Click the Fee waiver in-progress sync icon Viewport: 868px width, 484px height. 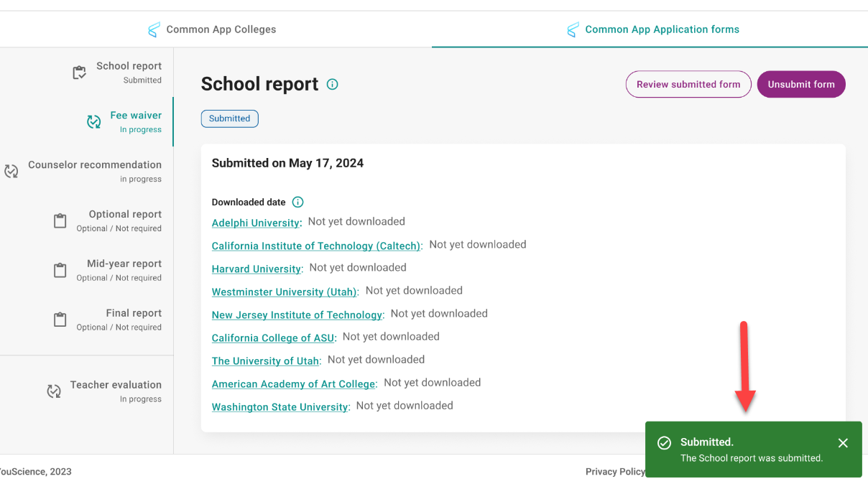[94, 122]
